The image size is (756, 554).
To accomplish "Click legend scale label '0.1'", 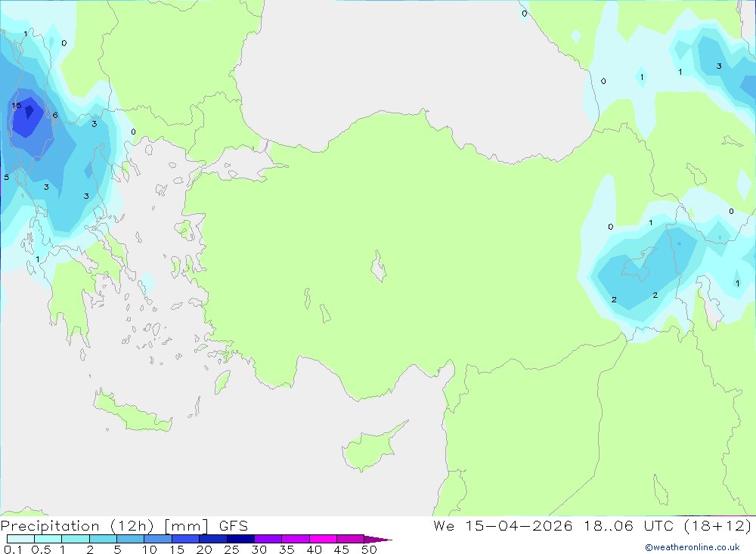I will coord(13,549).
